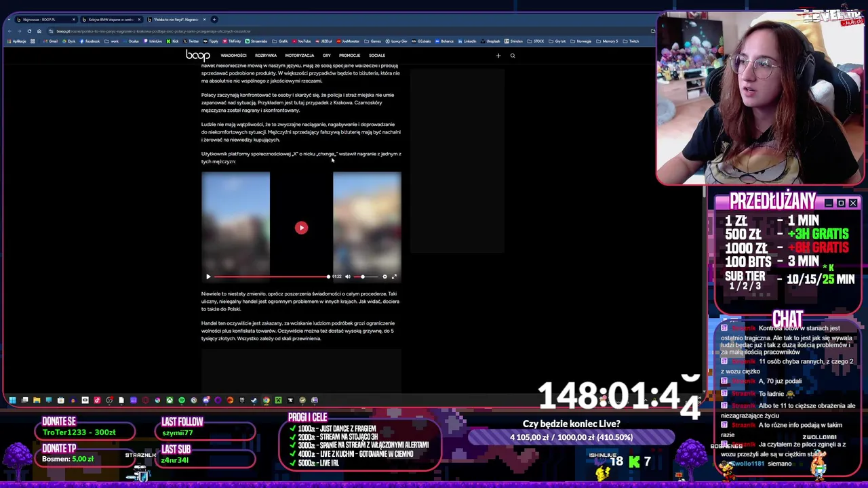Open the site search magnifier icon

[513, 56]
